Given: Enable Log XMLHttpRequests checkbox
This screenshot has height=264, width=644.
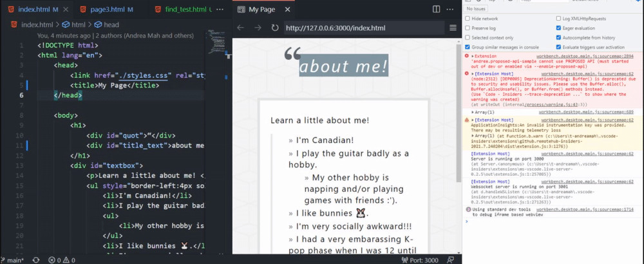Looking at the screenshot, I should pyautogui.click(x=558, y=19).
